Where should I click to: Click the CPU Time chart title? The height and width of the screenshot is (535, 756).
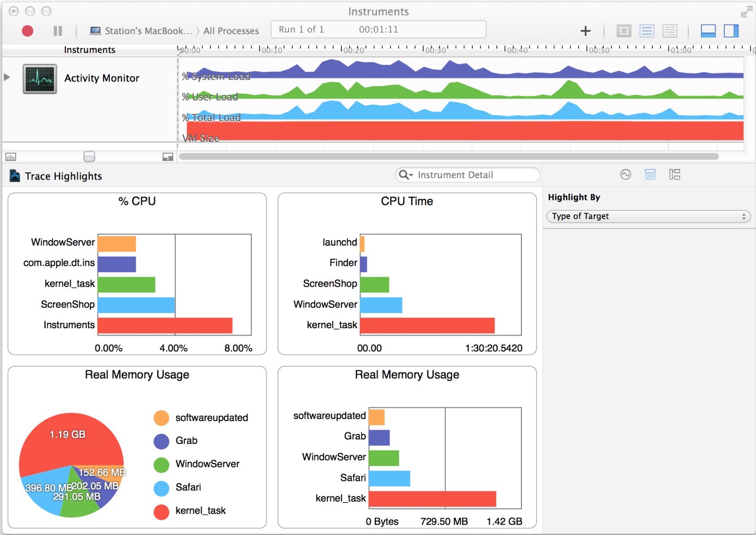click(407, 201)
